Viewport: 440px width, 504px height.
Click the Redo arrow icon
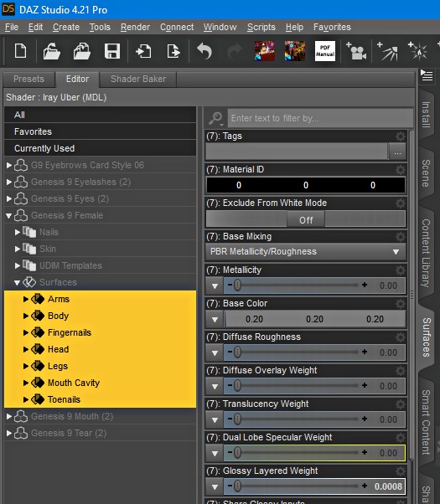coord(235,51)
